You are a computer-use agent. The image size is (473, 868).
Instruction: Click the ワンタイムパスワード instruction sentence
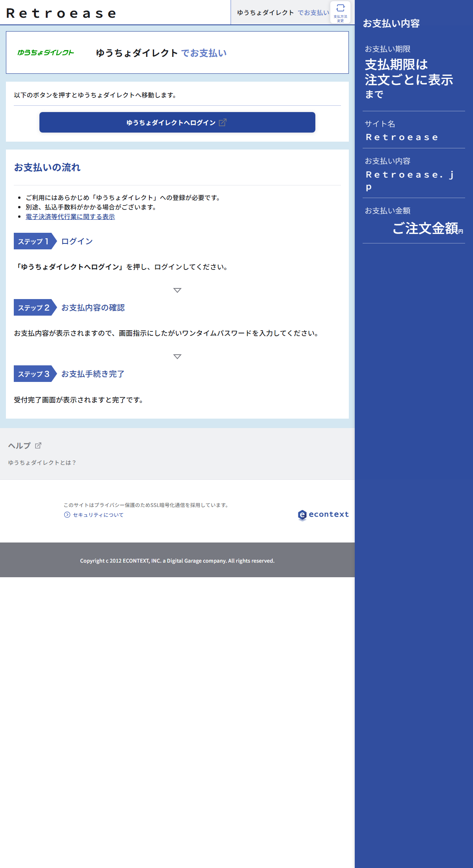click(x=167, y=333)
